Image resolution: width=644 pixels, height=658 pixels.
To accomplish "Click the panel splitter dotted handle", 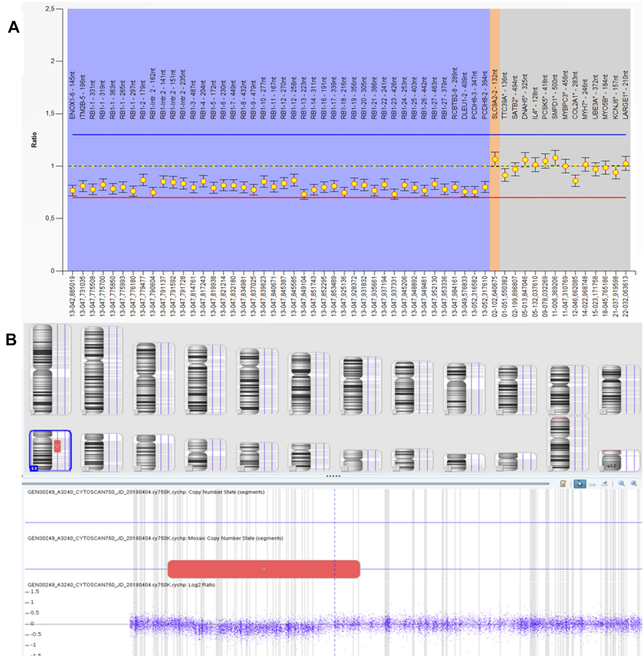I will pyautogui.click(x=333, y=476).
